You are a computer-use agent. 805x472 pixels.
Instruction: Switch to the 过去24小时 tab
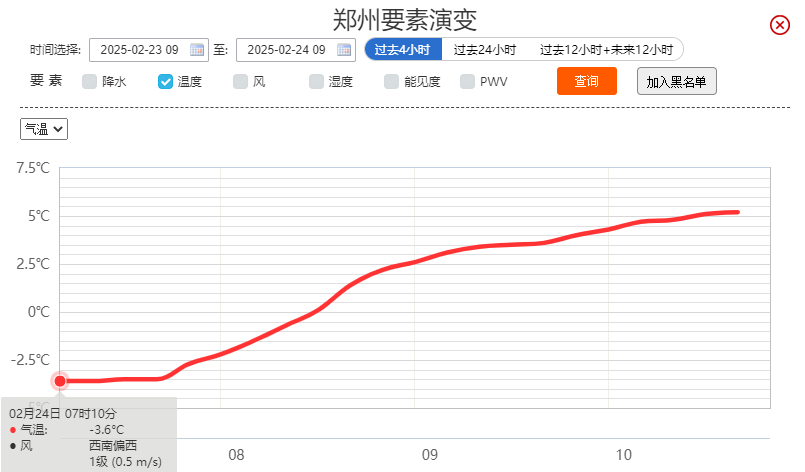(x=485, y=50)
